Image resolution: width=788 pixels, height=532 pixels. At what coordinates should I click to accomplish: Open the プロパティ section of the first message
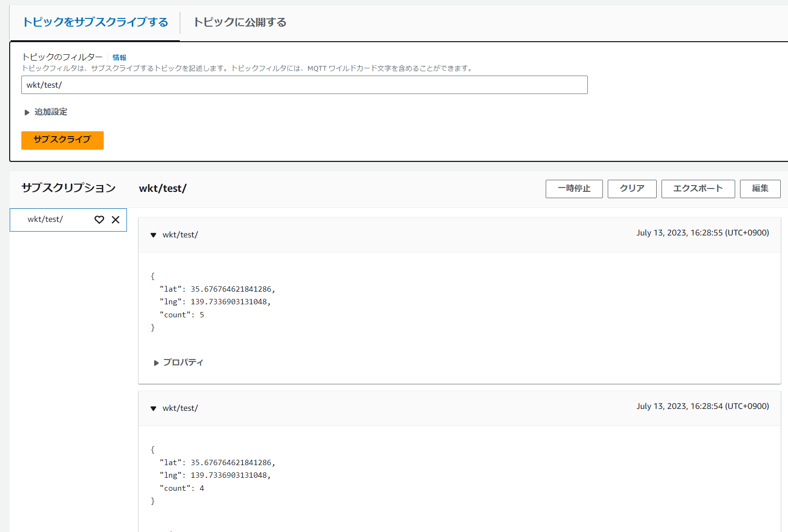pos(182,362)
